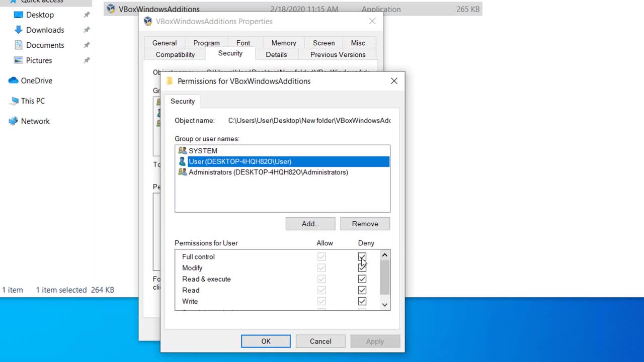This screenshot has width=644, height=362.
Task: Uncheck Deny for Read permission
Action: (x=362, y=290)
